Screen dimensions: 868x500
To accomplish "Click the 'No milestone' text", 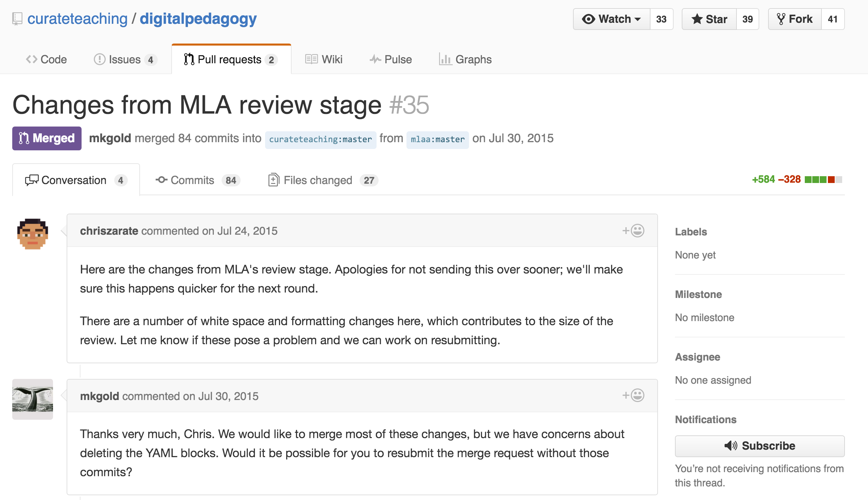I will pyautogui.click(x=704, y=317).
